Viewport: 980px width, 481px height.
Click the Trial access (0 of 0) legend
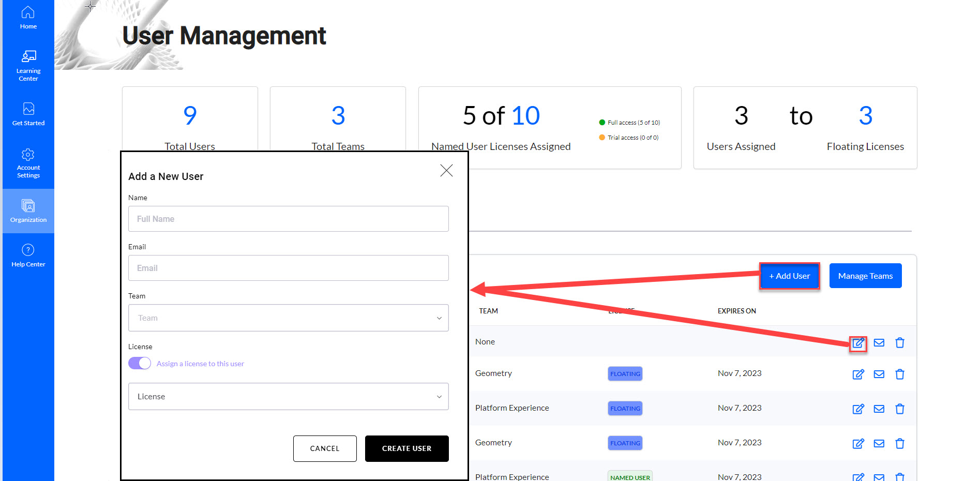click(x=629, y=138)
